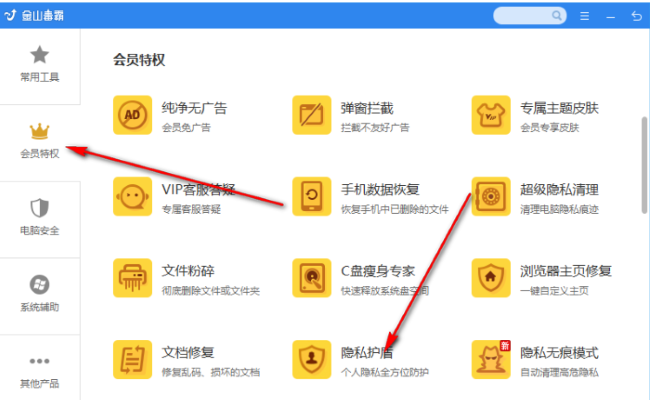Open 超级隐私清理 safe icon
Screen dimensions: 650x400
point(491,196)
